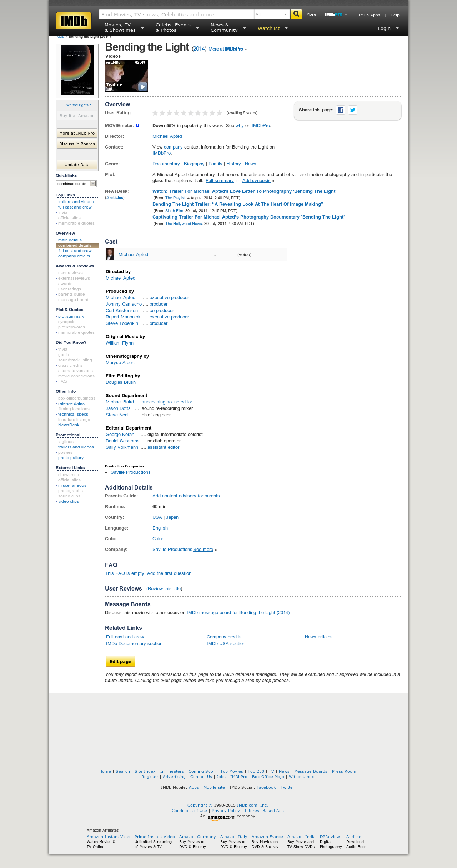Open cinematographer Maryse Alberti's page
457x868 pixels.
pos(121,363)
